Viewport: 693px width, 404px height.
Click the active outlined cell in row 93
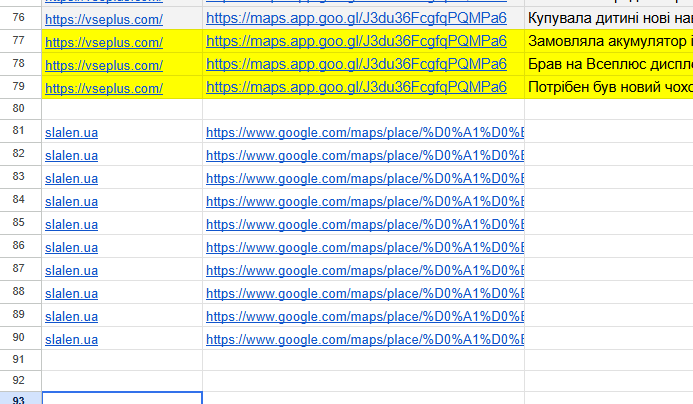122,398
